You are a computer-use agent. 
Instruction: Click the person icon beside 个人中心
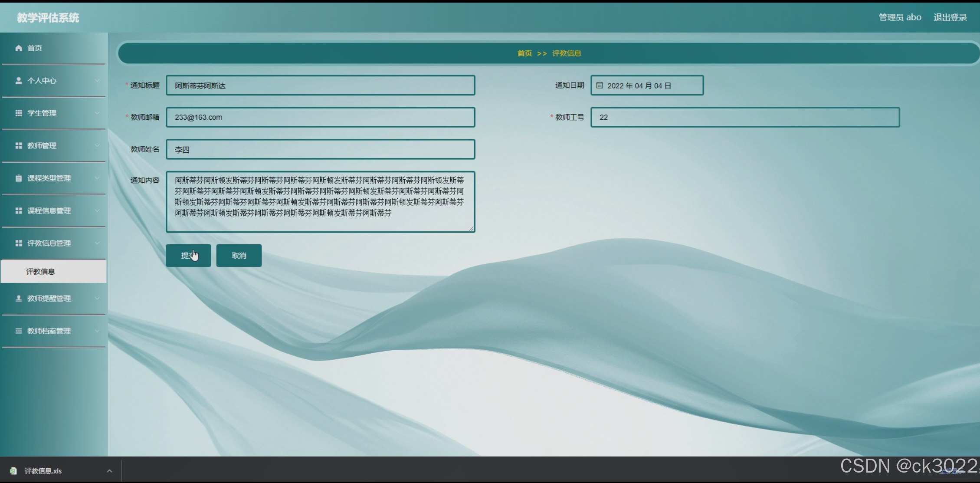(19, 81)
